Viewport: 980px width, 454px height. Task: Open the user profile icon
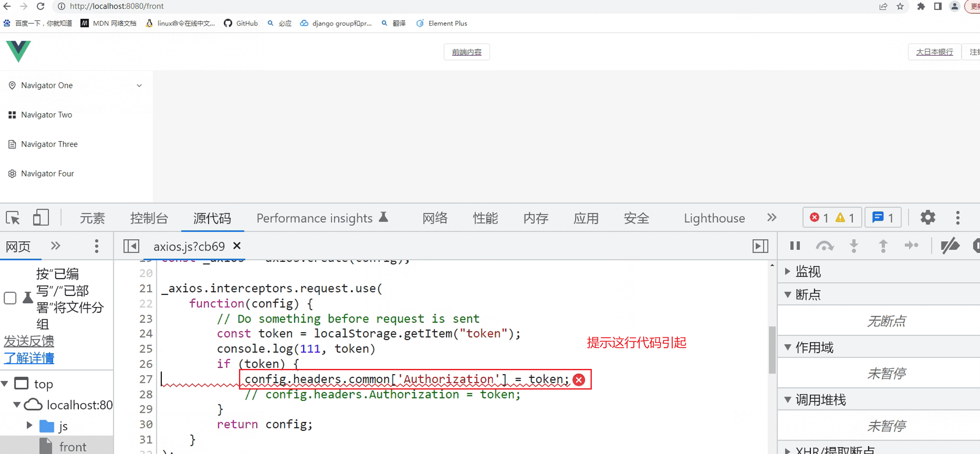pyautogui.click(x=955, y=6)
